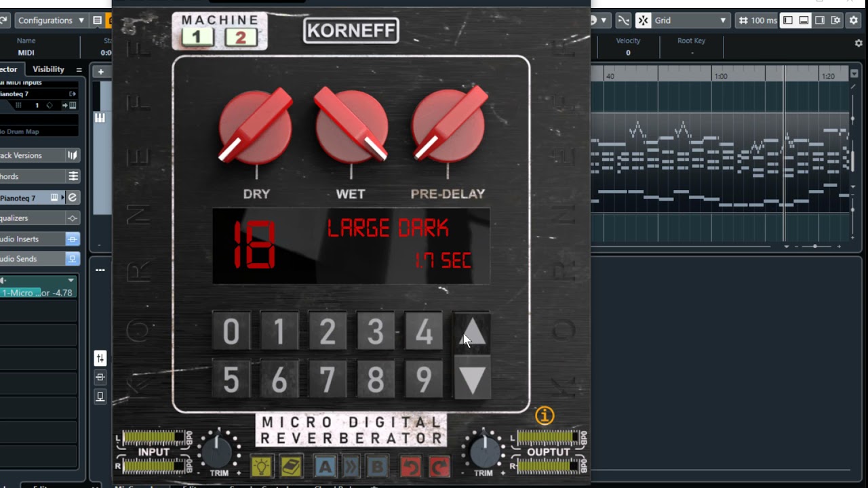This screenshot has height=488, width=868.
Task: Toggle the lower zone visibility button
Action: 804,20
